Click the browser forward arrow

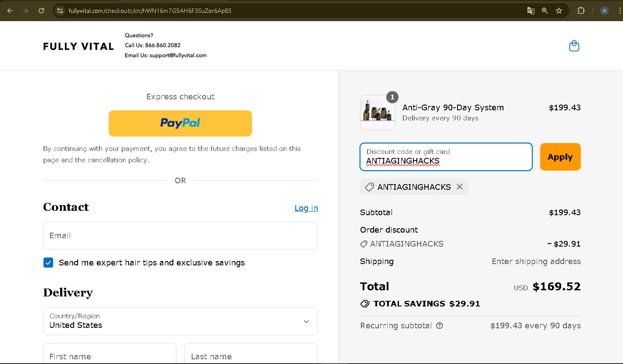(26, 11)
